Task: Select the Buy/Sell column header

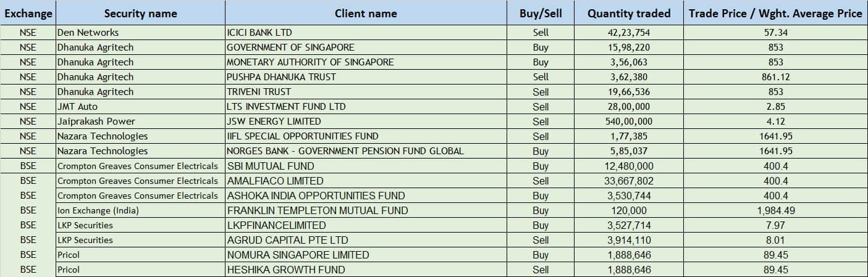Action: click(541, 13)
